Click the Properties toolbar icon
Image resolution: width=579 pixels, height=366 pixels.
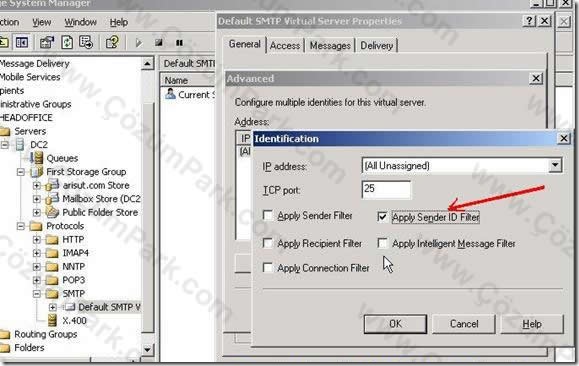click(x=47, y=43)
